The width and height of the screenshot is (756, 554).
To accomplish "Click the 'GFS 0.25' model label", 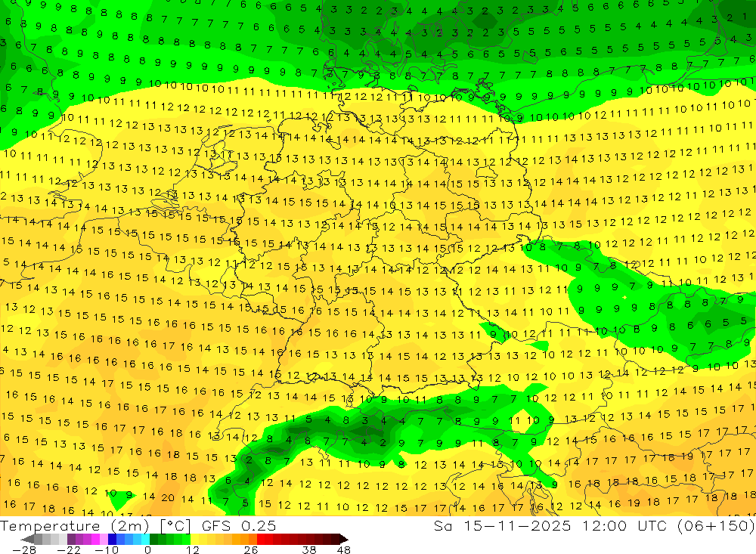I will click(239, 525).
